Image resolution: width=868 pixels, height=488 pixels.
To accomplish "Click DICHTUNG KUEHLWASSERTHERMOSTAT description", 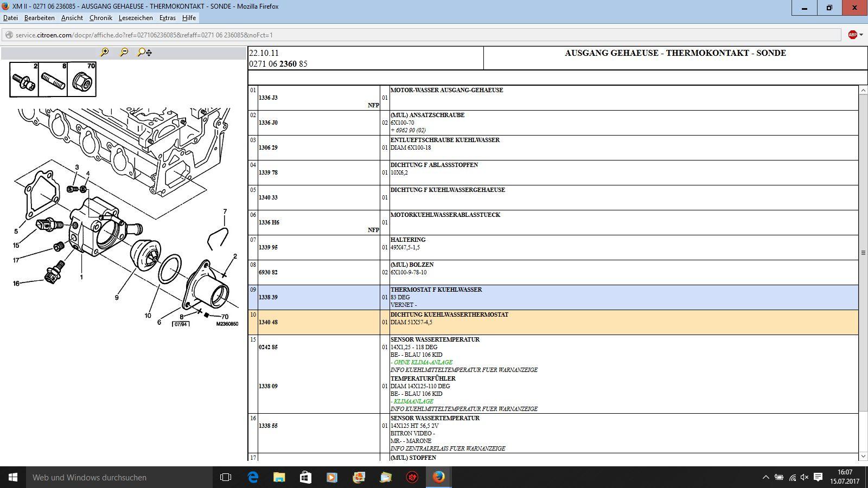I will click(449, 314).
